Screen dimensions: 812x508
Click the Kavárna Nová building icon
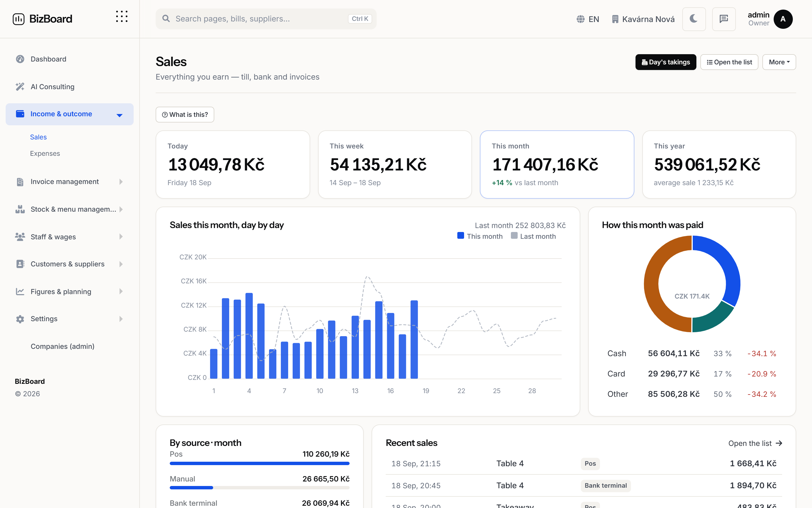tap(615, 19)
